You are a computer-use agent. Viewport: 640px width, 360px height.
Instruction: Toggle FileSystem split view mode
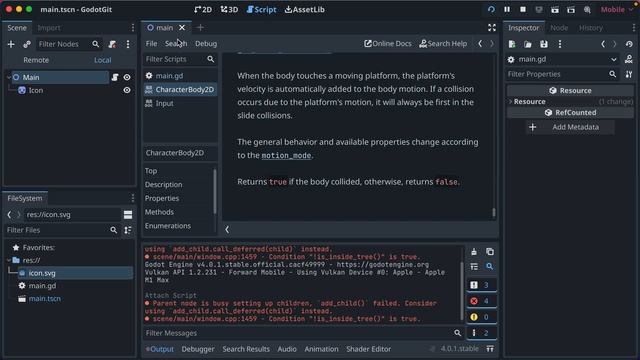pos(128,215)
